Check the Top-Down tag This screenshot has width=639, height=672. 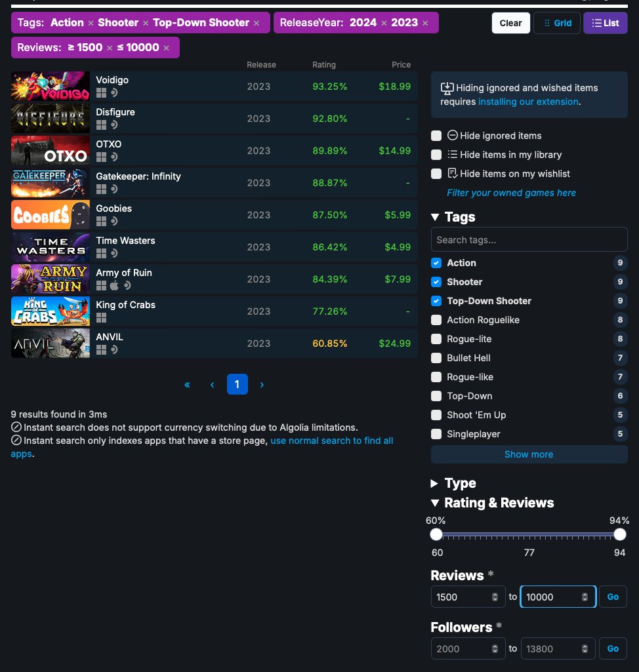tap(436, 396)
